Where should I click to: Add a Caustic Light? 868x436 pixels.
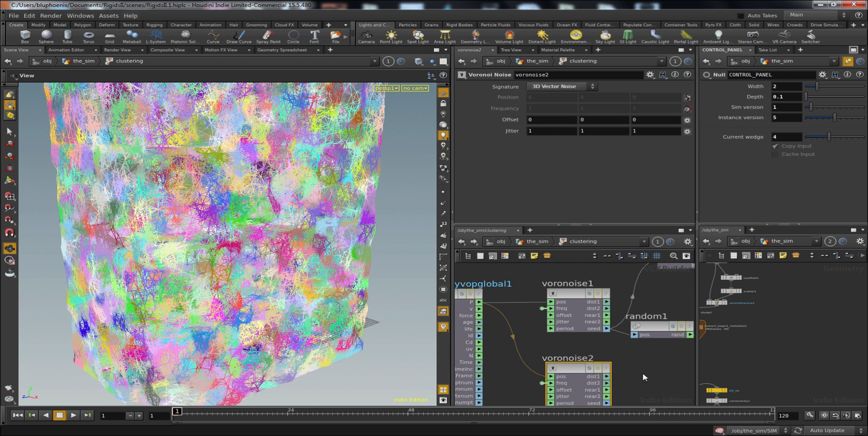tap(655, 37)
